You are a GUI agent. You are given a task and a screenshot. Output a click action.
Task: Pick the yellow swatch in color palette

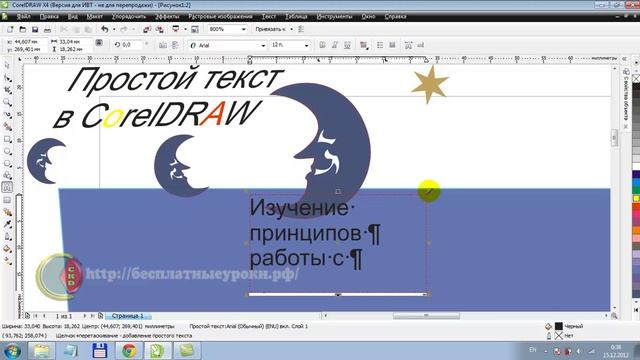636,198
